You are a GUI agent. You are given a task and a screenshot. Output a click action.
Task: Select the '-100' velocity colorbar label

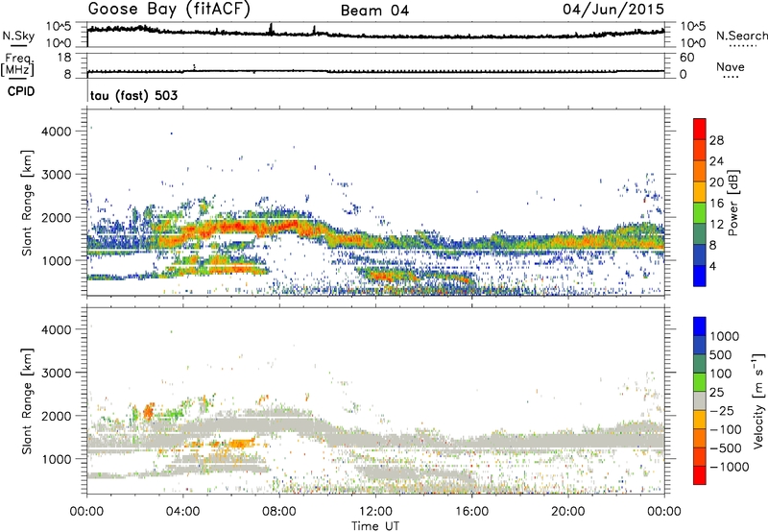(x=726, y=429)
